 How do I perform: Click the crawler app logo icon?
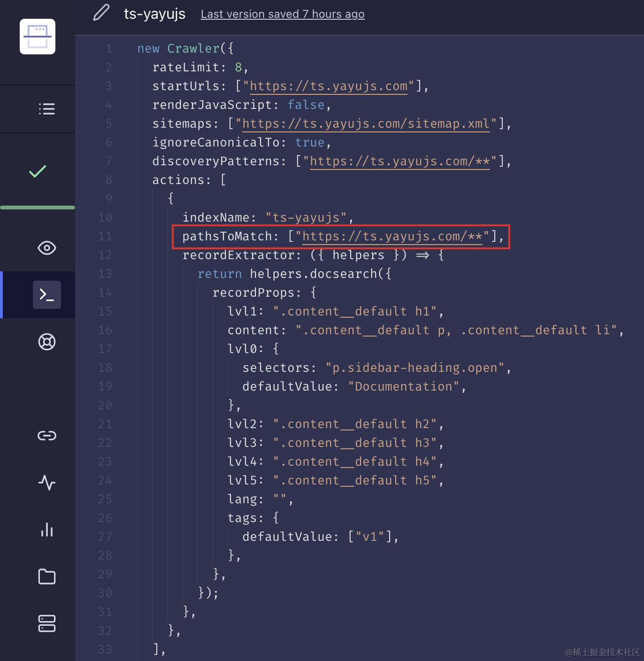pos(38,37)
